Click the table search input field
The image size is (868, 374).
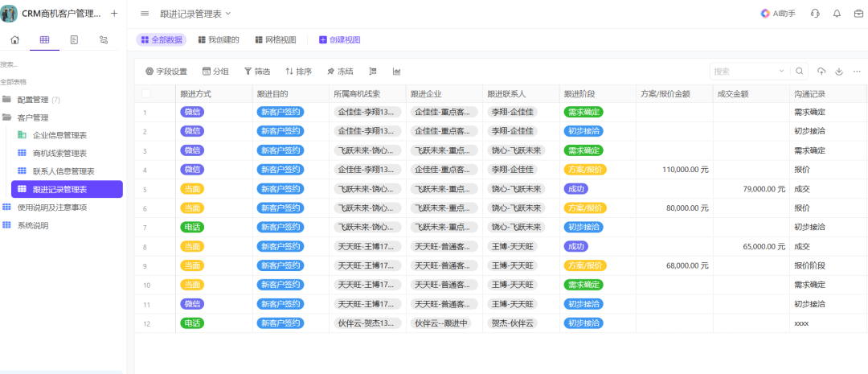point(743,72)
